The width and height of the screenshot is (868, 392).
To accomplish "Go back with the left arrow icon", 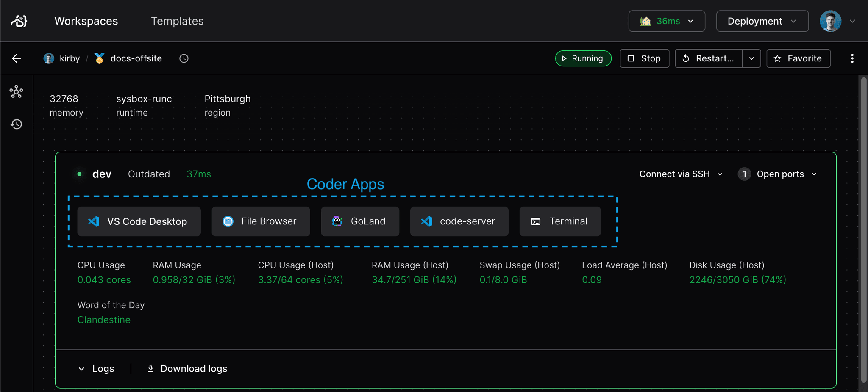I will click(x=17, y=58).
